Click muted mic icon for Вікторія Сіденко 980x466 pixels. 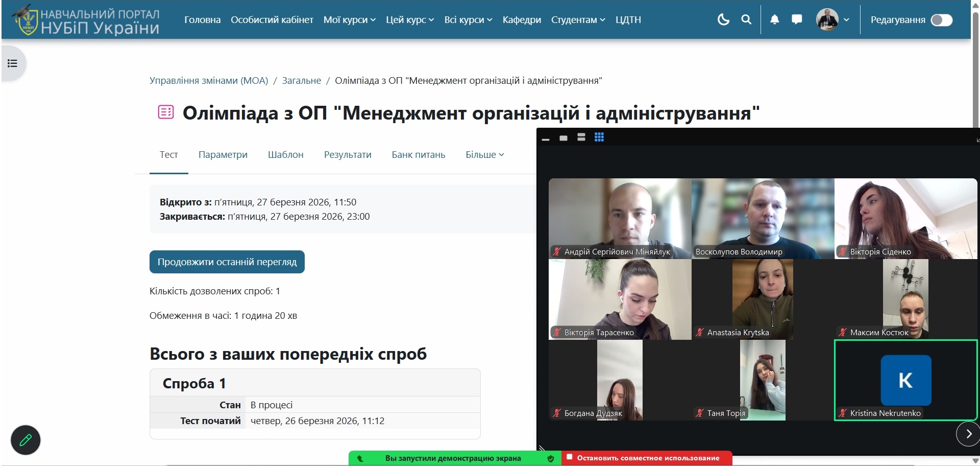coord(843,251)
